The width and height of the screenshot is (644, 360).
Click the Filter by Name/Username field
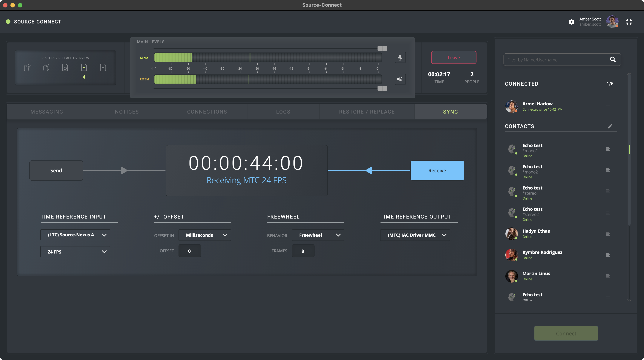555,60
